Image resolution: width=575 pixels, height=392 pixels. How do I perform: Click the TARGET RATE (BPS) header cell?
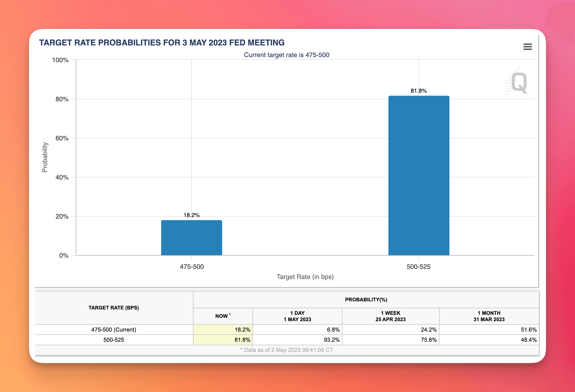click(x=114, y=308)
